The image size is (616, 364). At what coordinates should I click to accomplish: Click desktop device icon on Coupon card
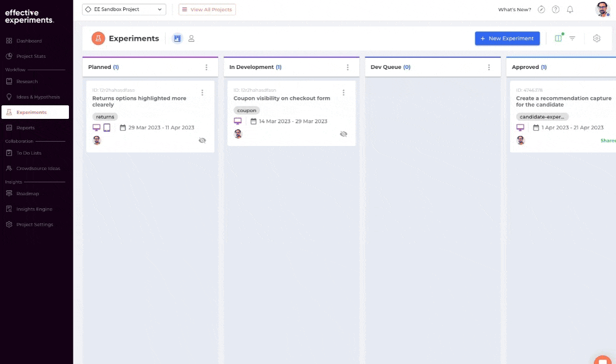coord(238,121)
